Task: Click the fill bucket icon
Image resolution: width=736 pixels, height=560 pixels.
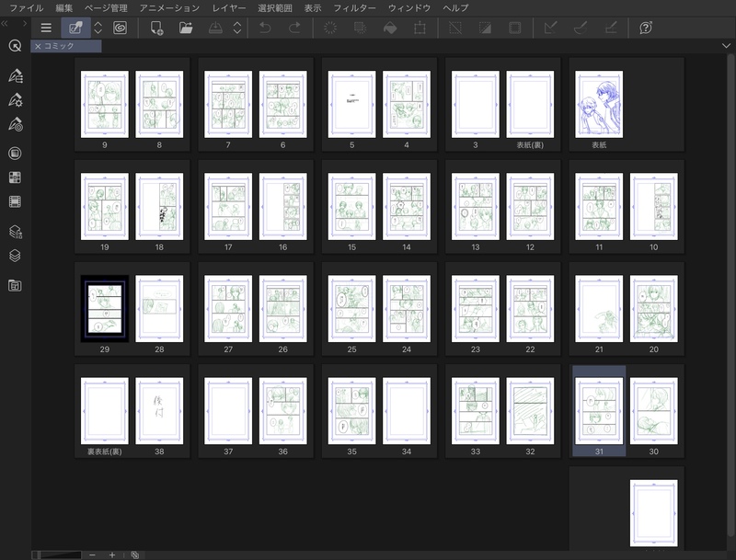Action: [390, 29]
